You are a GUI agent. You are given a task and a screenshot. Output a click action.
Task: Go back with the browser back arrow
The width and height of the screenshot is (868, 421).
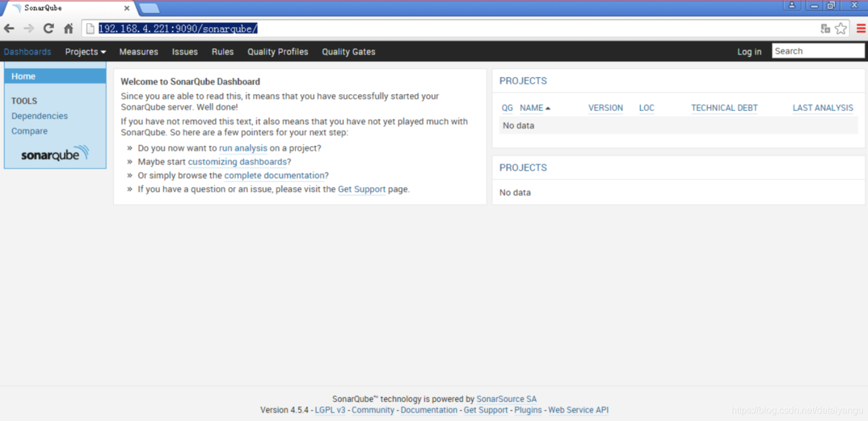click(x=9, y=28)
